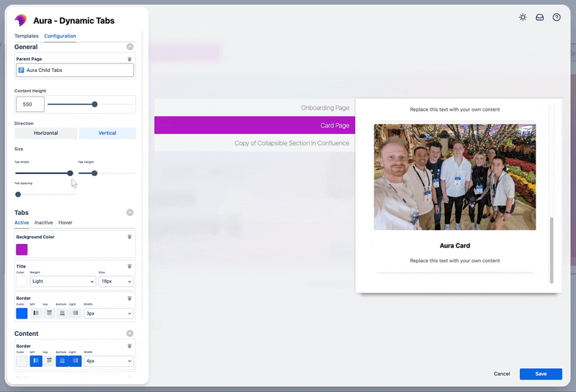Select the Active tab state
Viewport: 576px width, 392px height.
22,222
